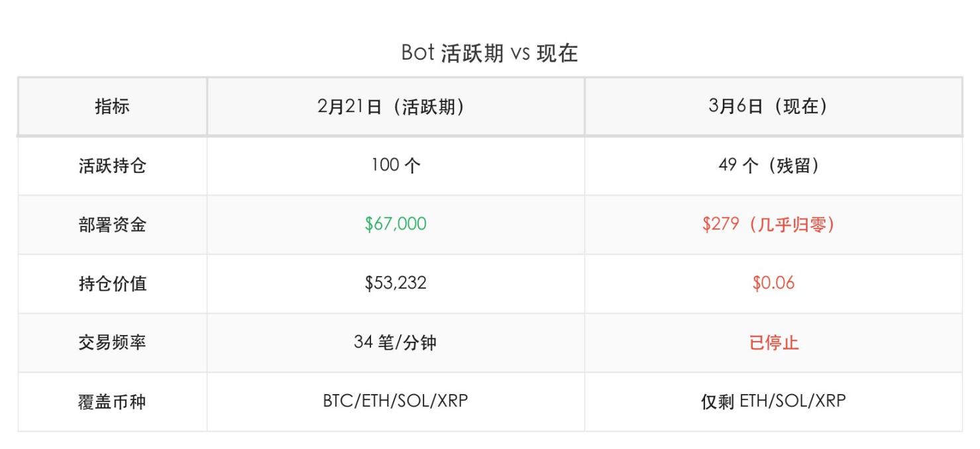Select the 覆盖币种 row label
Viewport: 980px width, 449px height.
pyautogui.click(x=112, y=401)
